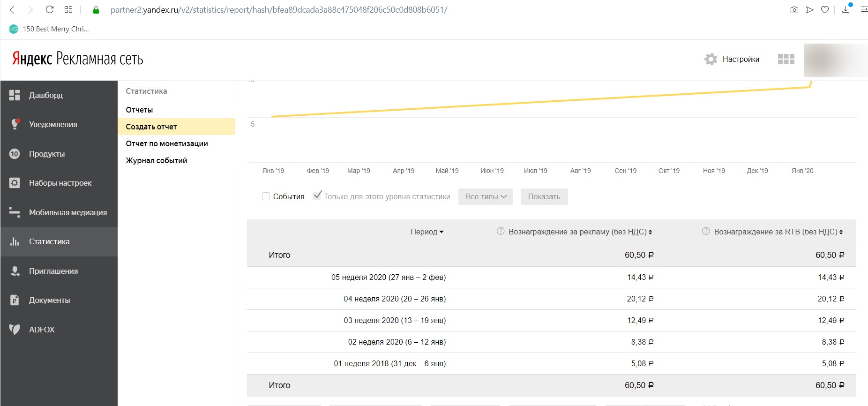Click the Яндекс Рекламная сеть logo
Screen dimensions: 868x406
(x=77, y=59)
